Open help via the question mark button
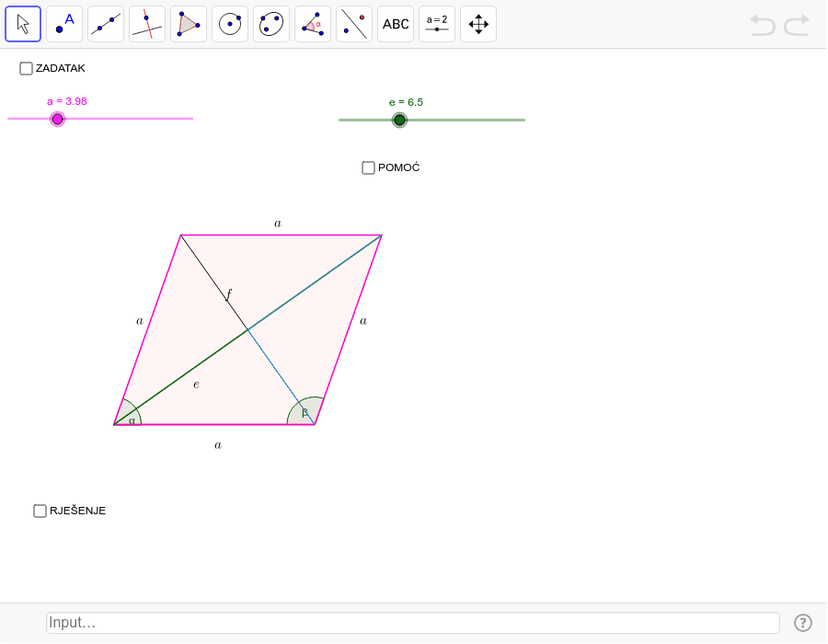The width and height of the screenshot is (828, 644). click(804, 623)
